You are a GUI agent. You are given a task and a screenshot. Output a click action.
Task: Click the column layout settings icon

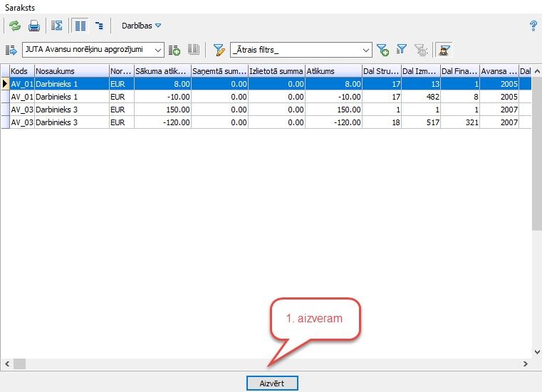pyautogui.click(x=193, y=50)
